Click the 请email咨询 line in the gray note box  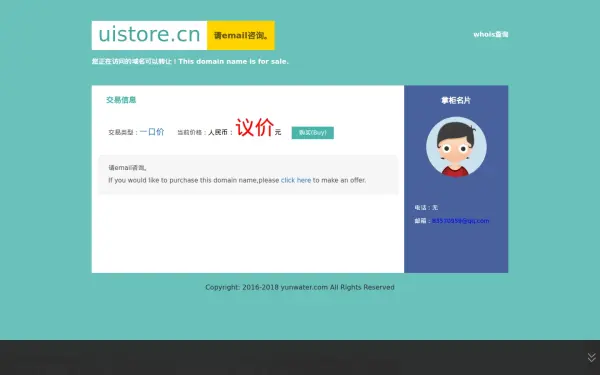click(x=127, y=168)
